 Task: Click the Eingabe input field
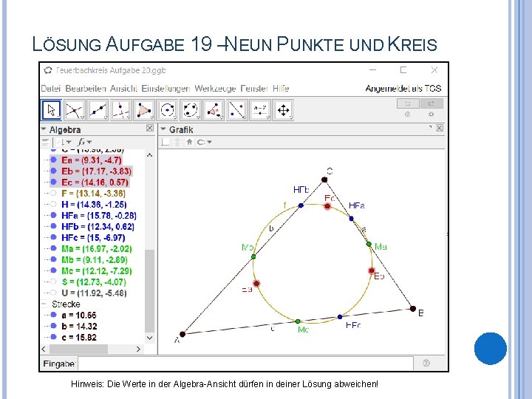pyautogui.click(x=245, y=364)
